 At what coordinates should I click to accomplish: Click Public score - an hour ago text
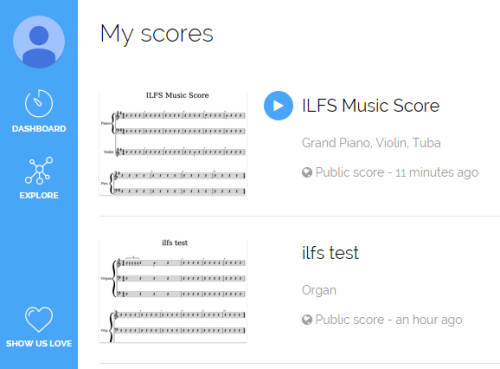click(x=389, y=320)
